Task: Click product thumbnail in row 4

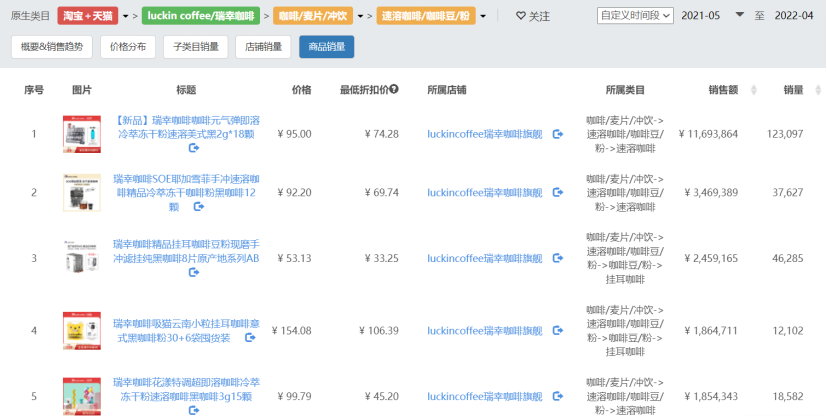Action: point(82,331)
